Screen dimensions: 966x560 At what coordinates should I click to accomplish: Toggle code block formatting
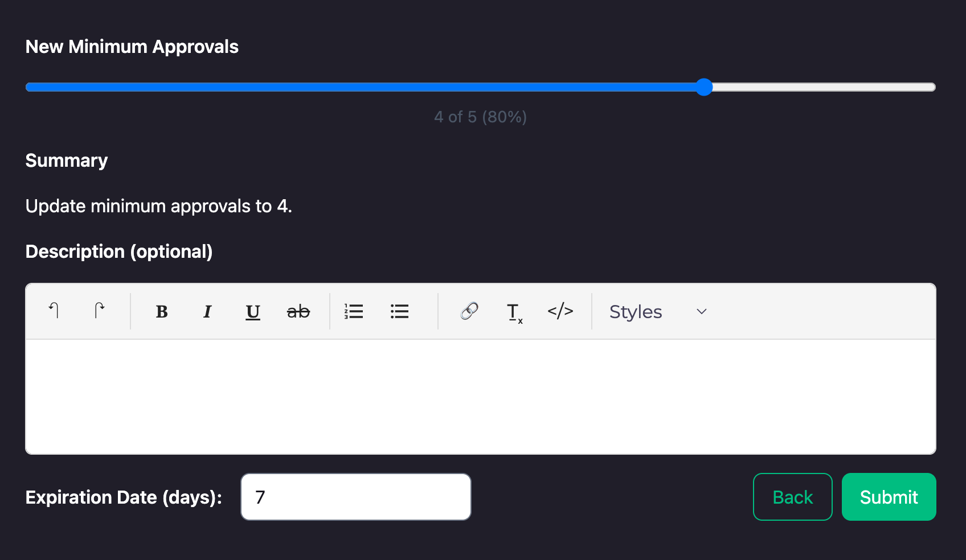click(x=560, y=311)
